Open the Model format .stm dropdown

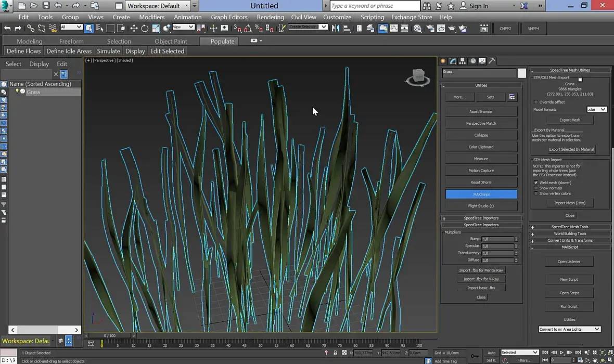coord(596,110)
